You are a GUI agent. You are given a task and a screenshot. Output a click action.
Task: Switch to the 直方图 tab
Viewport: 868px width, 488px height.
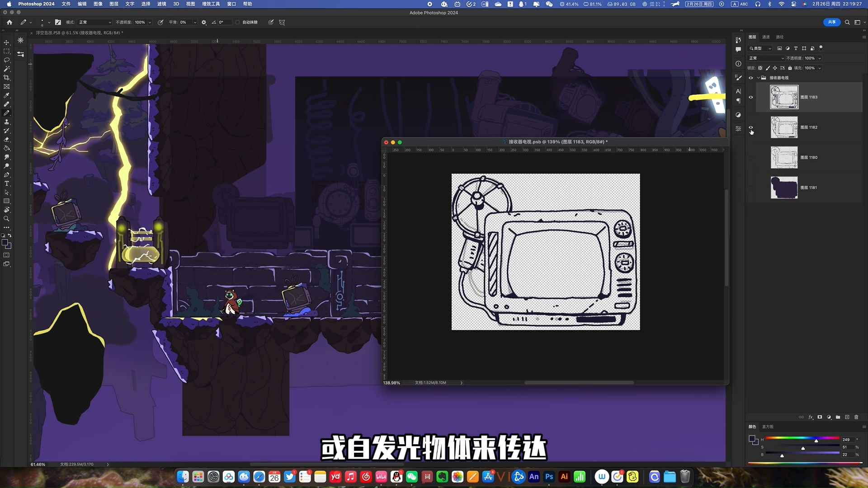(x=768, y=427)
